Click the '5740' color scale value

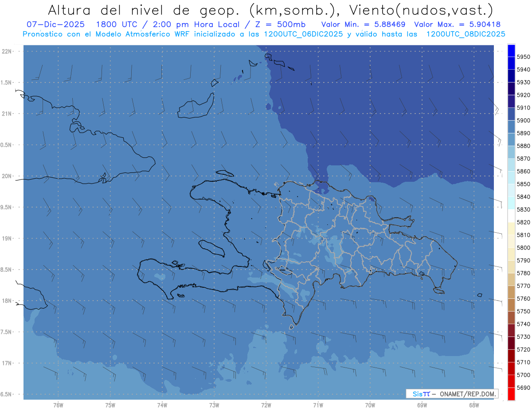(x=524, y=324)
